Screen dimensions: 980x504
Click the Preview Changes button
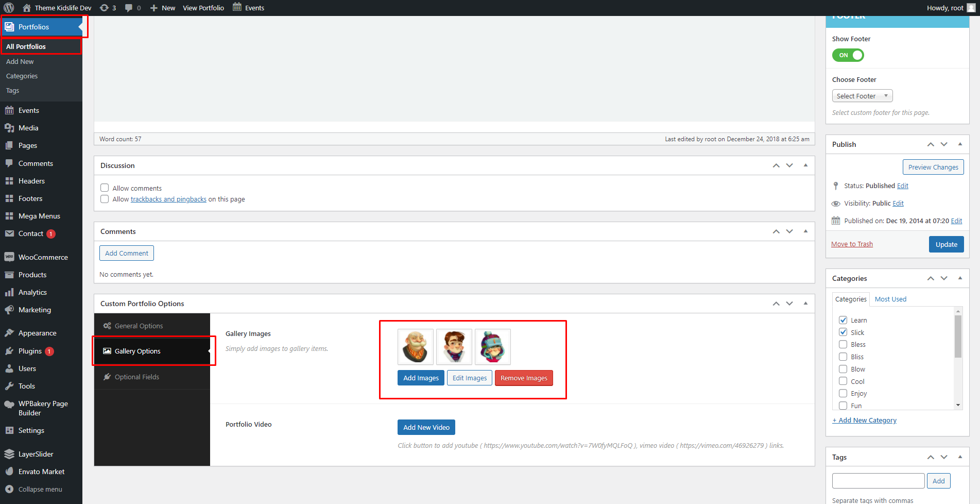coord(933,167)
